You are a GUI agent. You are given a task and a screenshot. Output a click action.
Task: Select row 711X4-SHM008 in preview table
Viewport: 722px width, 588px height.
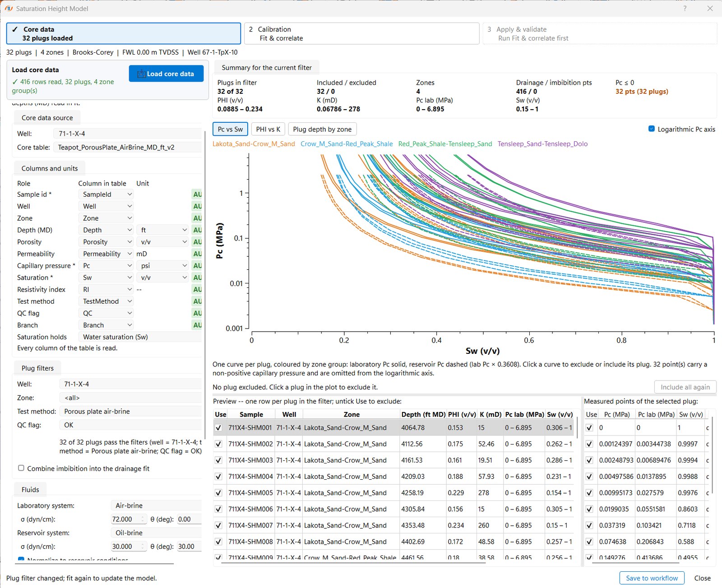(x=393, y=542)
